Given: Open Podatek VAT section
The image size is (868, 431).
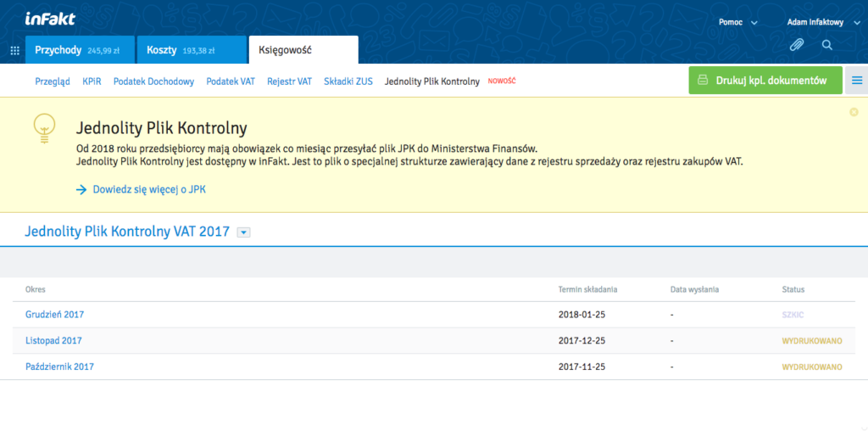Looking at the screenshot, I should click(x=231, y=81).
